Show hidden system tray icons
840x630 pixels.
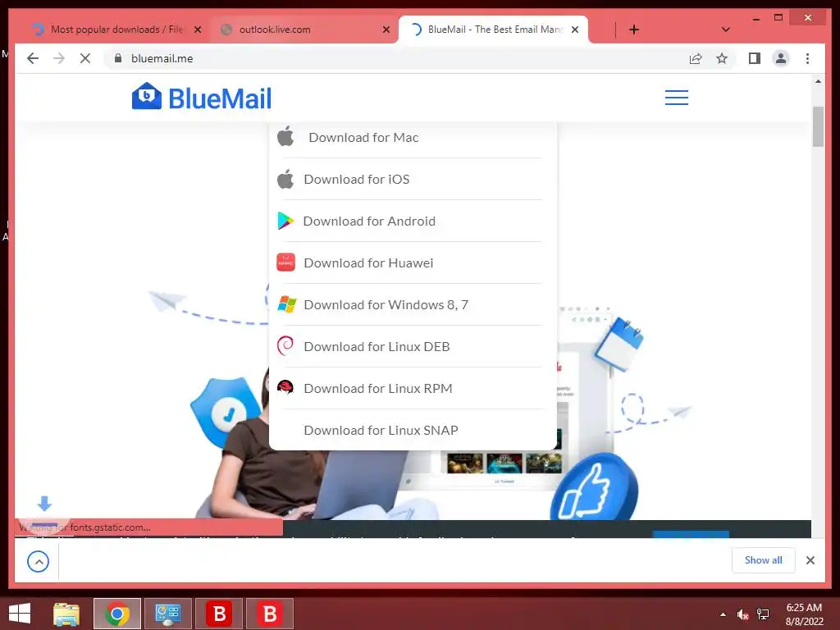tap(724, 614)
